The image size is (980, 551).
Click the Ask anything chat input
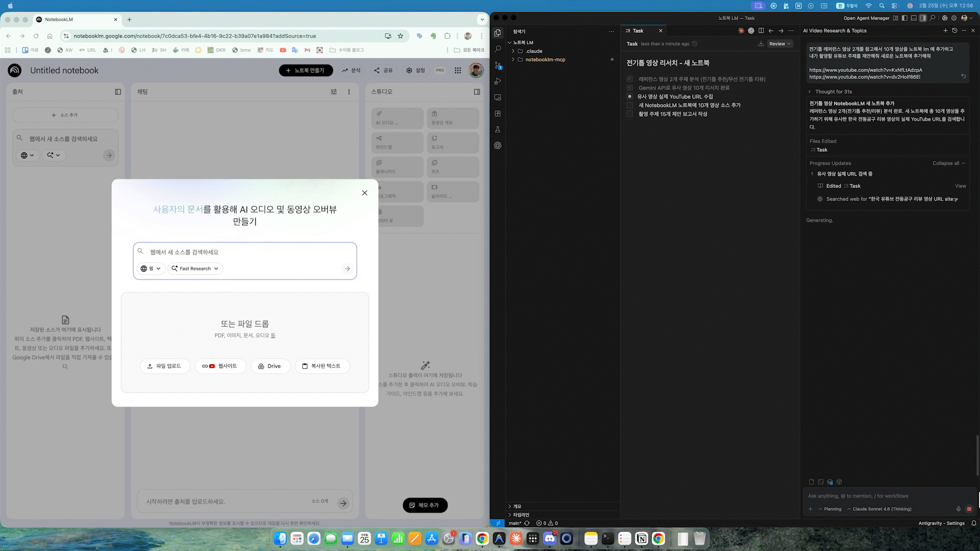click(x=888, y=496)
